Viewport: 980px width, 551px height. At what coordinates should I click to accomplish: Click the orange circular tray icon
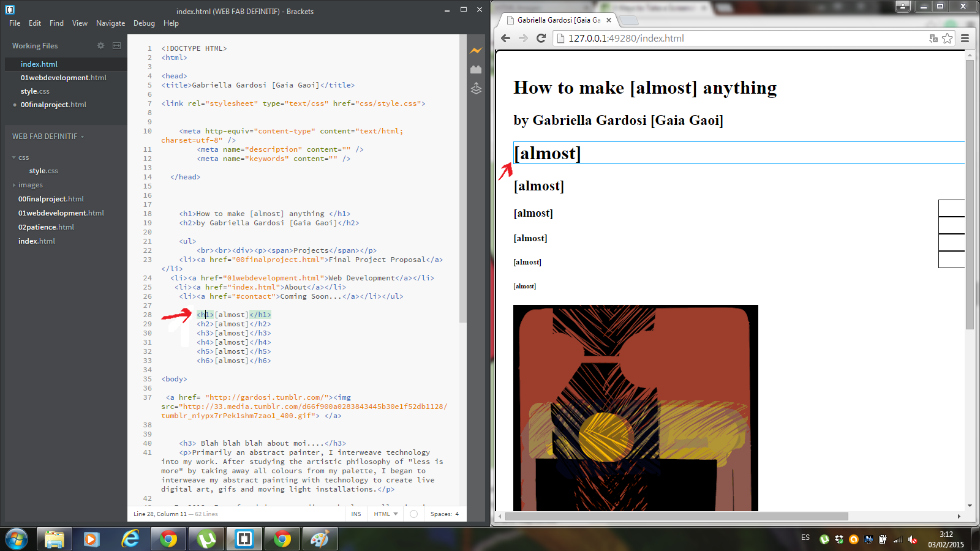[854, 539]
